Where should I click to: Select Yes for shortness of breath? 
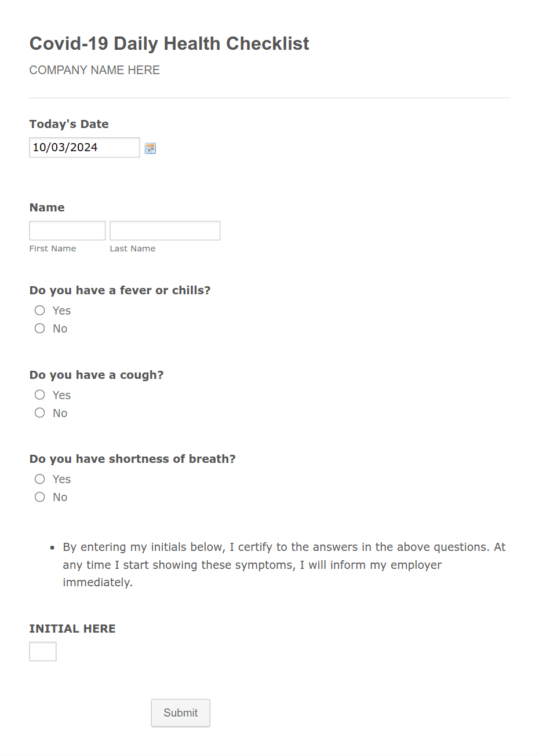click(x=39, y=479)
